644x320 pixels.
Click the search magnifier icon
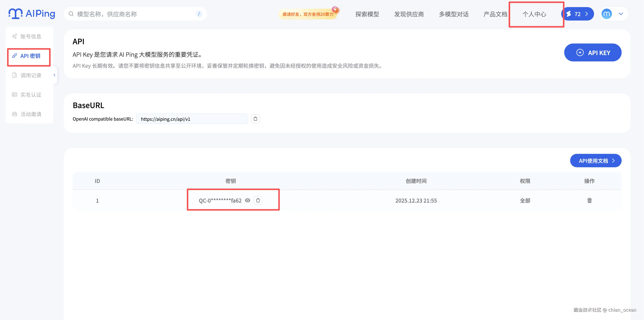71,14
